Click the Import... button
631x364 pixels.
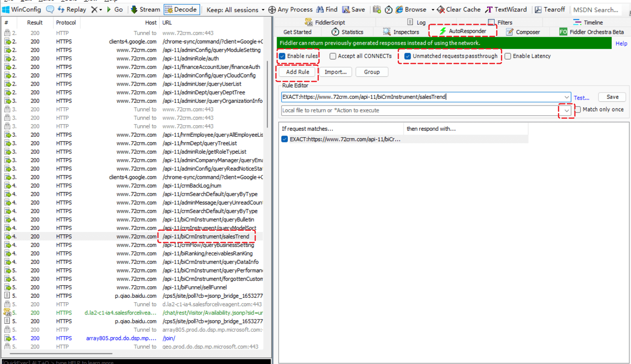[x=335, y=72]
